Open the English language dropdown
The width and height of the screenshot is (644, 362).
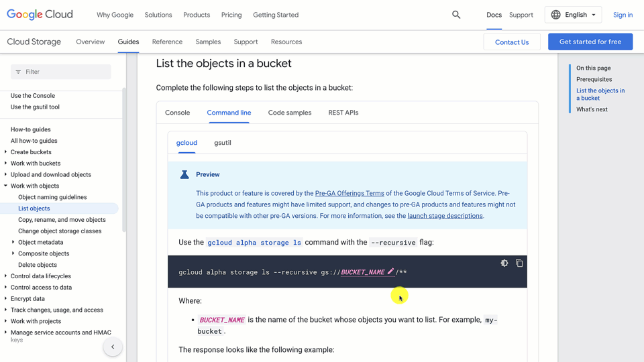574,15
